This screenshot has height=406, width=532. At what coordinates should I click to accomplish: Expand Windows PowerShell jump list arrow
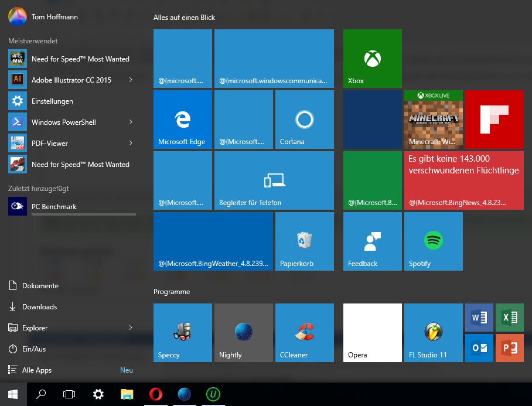131,122
